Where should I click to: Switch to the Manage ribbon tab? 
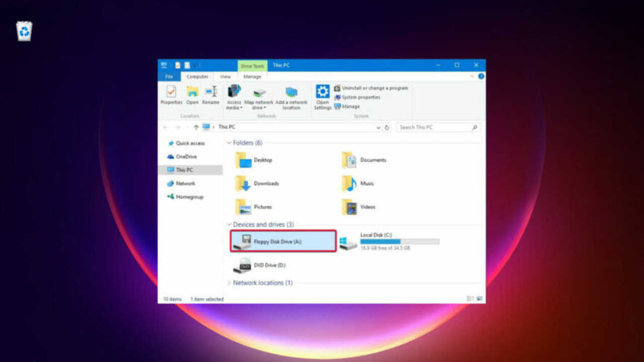[253, 76]
